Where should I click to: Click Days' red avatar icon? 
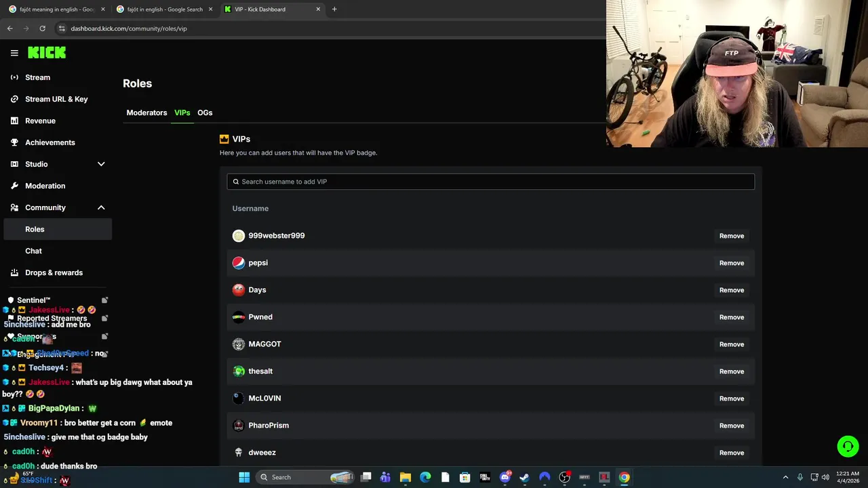click(239, 290)
